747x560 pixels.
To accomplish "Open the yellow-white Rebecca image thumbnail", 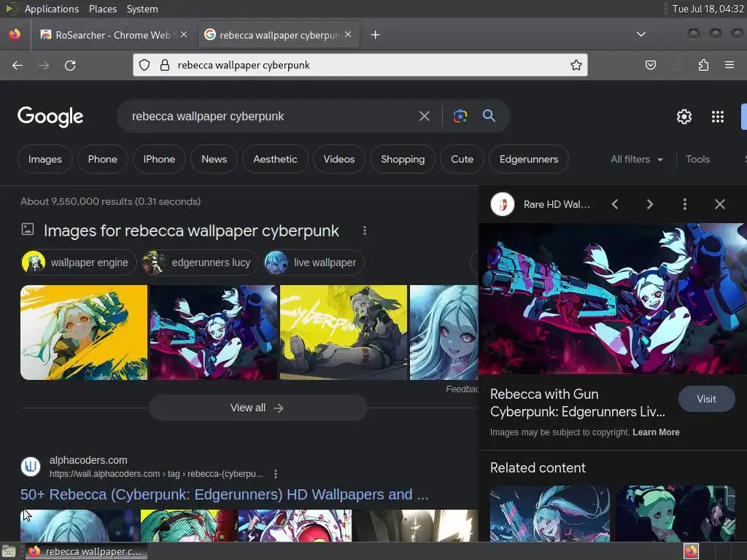I will 84,332.
